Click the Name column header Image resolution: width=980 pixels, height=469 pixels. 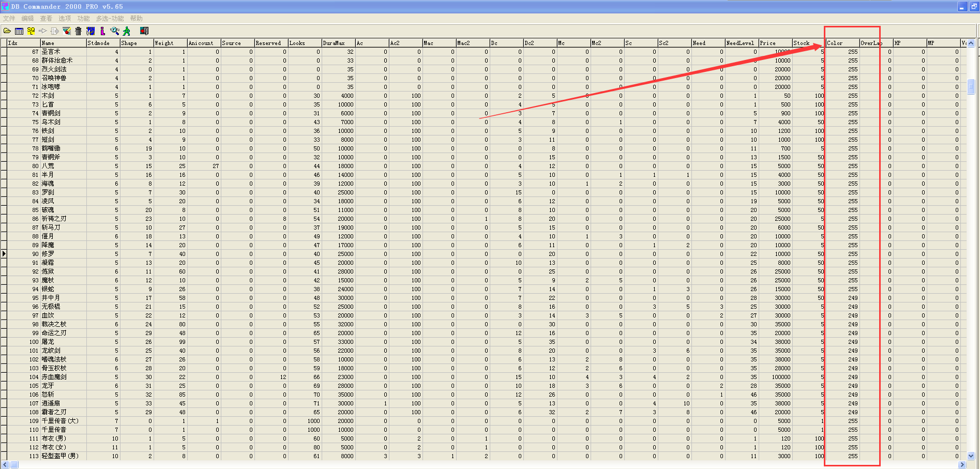coord(64,43)
